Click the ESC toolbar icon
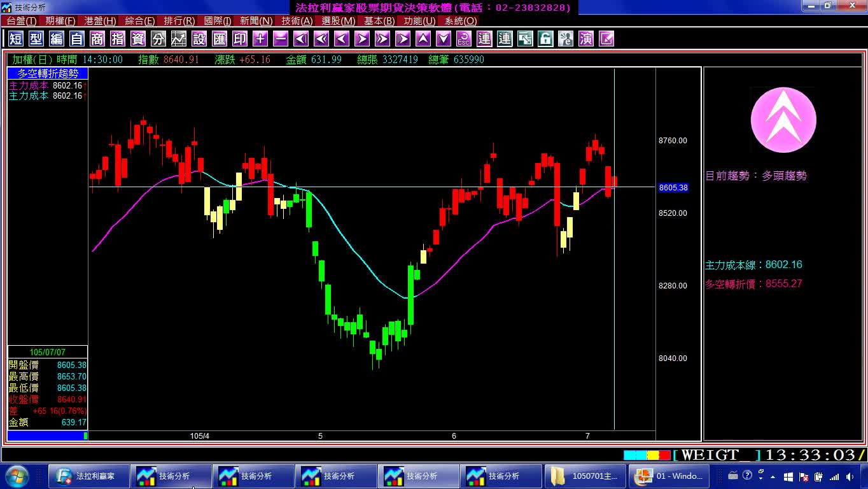 [464, 39]
